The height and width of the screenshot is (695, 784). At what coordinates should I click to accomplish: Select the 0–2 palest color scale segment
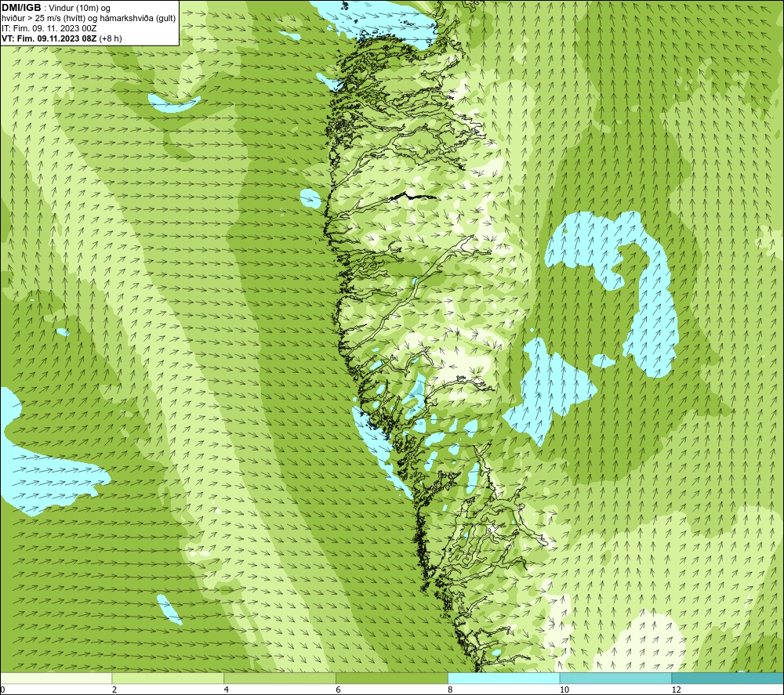coord(56,678)
